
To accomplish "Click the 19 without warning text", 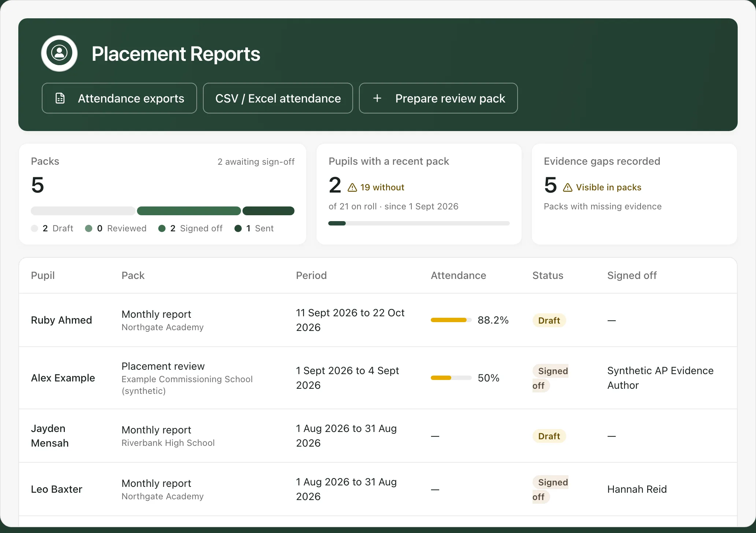I will pyautogui.click(x=382, y=187).
